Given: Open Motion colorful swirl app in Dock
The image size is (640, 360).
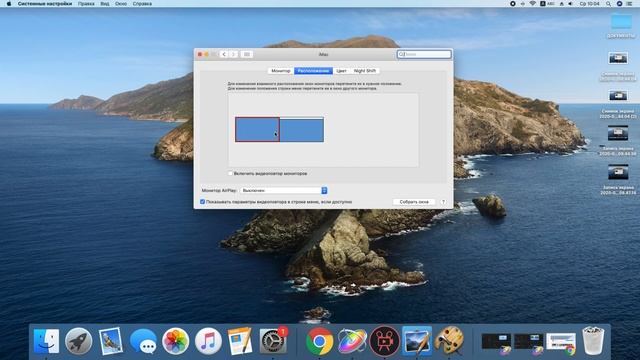Looking at the screenshot, I should tap(352, 341).
